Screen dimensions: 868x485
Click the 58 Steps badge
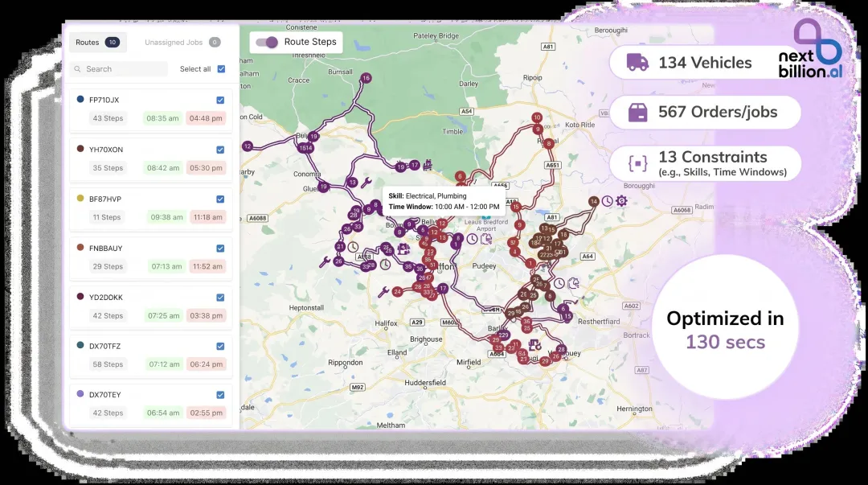click(108, 364)
